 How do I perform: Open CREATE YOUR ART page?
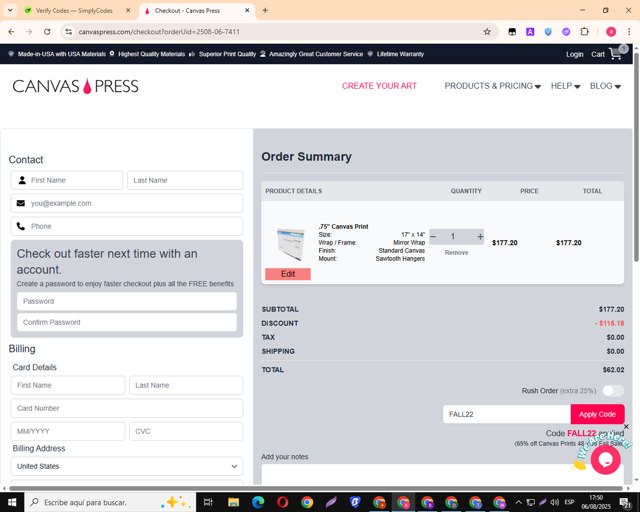[x=379, y=86]
